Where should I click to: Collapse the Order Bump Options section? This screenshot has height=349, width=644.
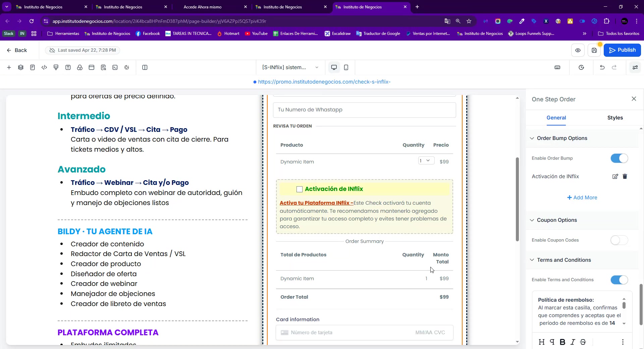[x=532, y=138]
